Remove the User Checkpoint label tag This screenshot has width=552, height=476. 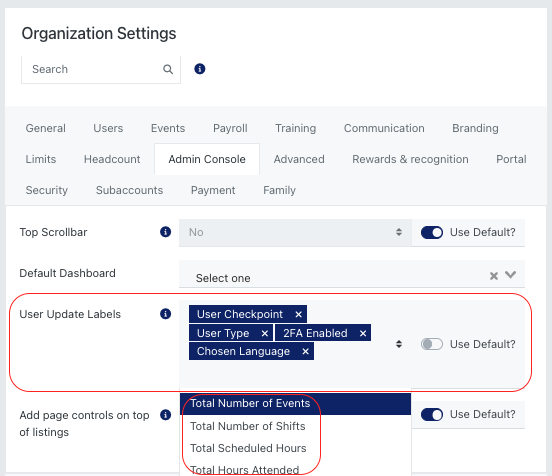pyautogui.click(x=298, y=314)
